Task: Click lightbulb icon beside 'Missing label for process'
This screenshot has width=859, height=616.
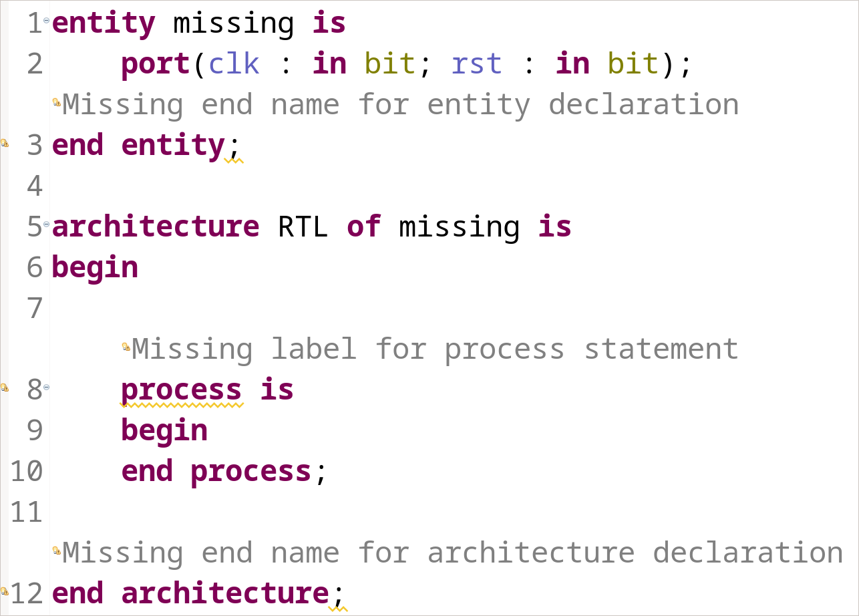Action: coord(126,347)
